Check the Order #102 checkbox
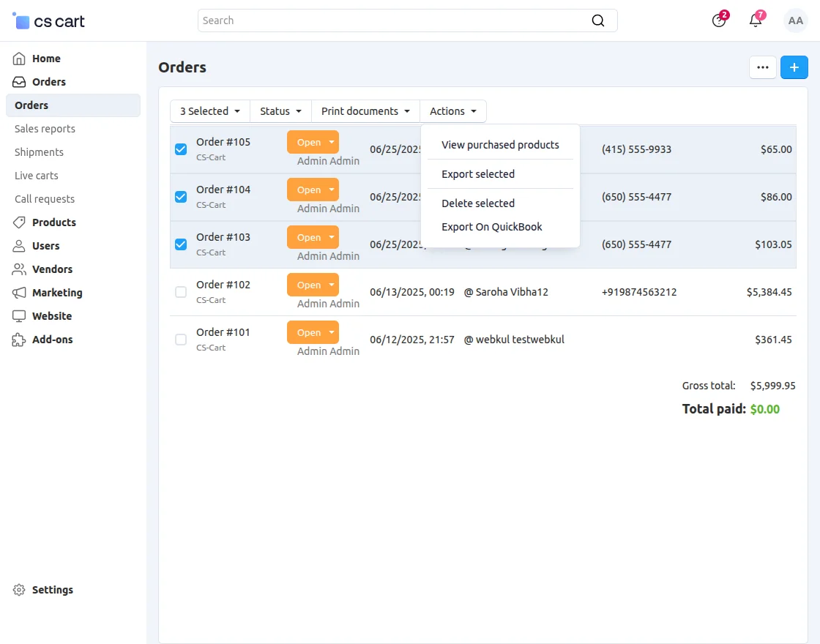The width and height of the screenshot is (820, 644). coord(181,292)
